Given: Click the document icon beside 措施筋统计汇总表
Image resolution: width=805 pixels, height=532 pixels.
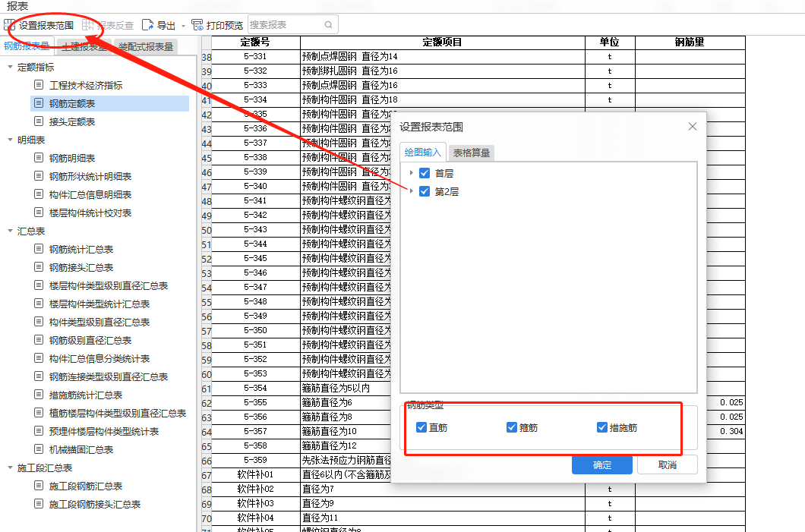Looking at the screenshot, I should [39, 395].
